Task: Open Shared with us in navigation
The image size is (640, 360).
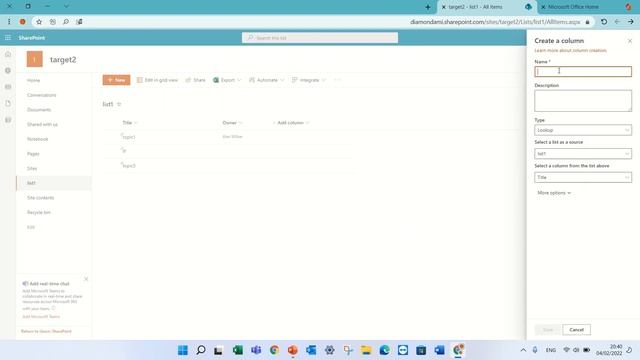Action: [42, 124]
